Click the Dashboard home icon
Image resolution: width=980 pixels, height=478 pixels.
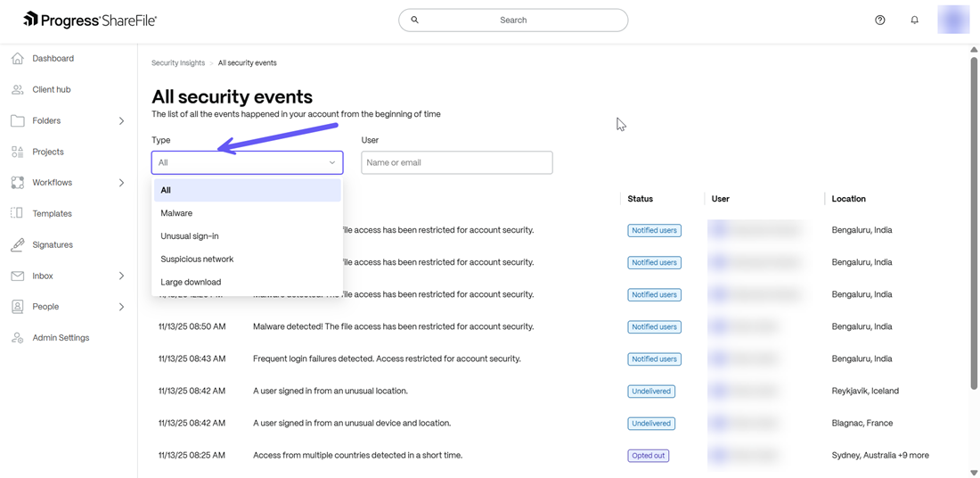coord(17,59)
